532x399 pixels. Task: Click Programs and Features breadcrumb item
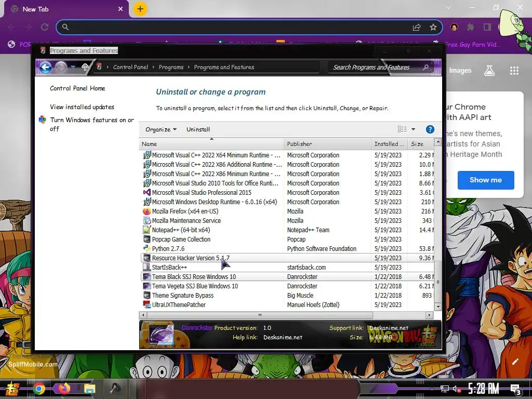[x=224, y=67]
